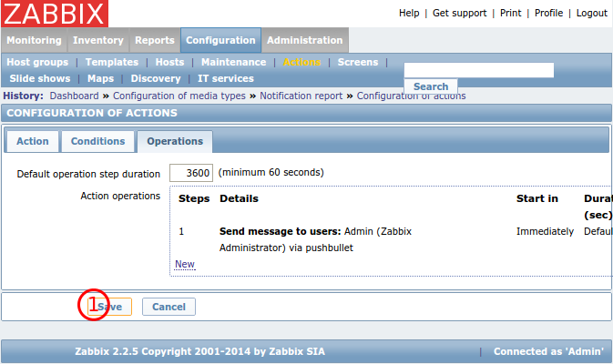Screen dimensions: 613x364
Task: Click the Action operations label
Action: (x=120, y=196)
